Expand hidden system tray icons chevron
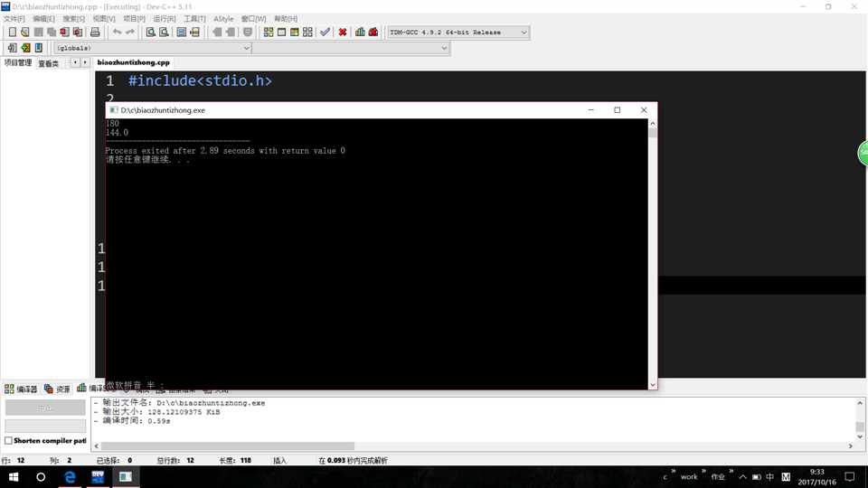The height and width of the screenshot is (488, 868). pyautogui.click(x=743, y=477)
